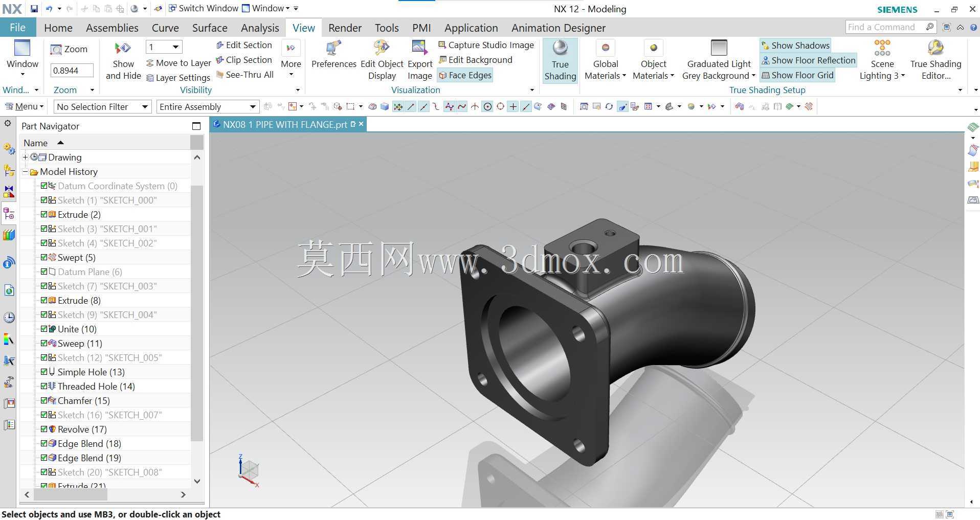The width and height of the screenshot is (980, 520).
Task: Click Find a Command search box
Action: (890, 27)
